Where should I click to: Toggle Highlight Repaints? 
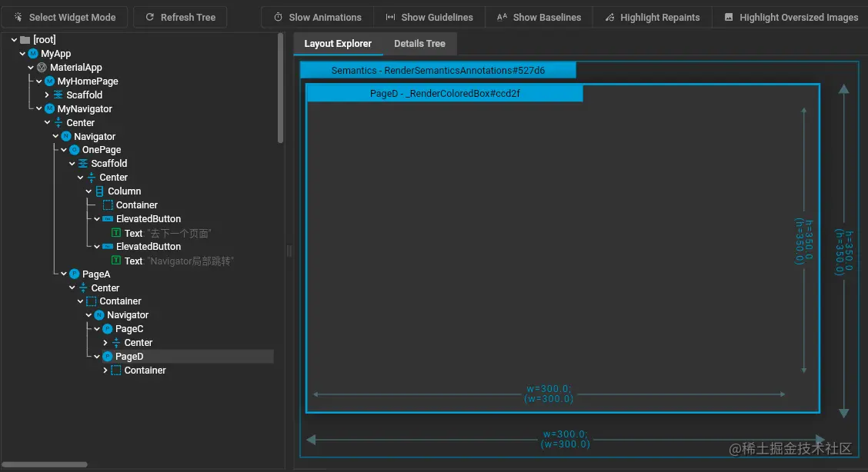tap(652, 17)
